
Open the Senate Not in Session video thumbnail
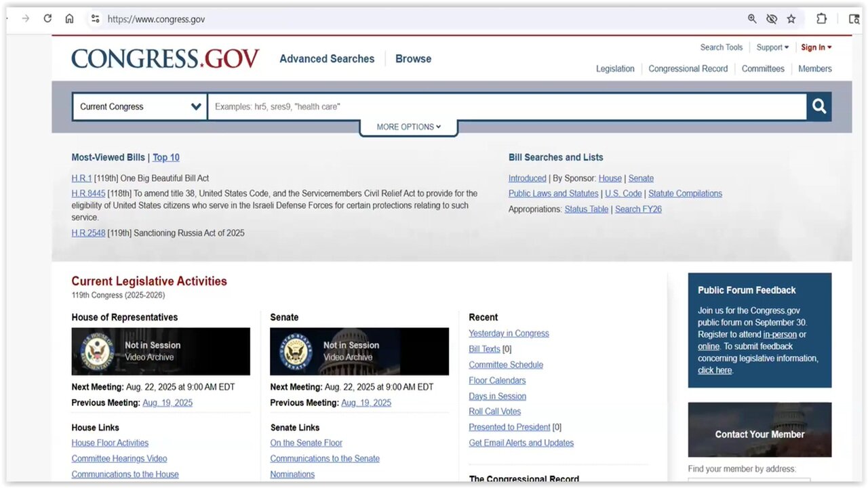pos(359,351)
